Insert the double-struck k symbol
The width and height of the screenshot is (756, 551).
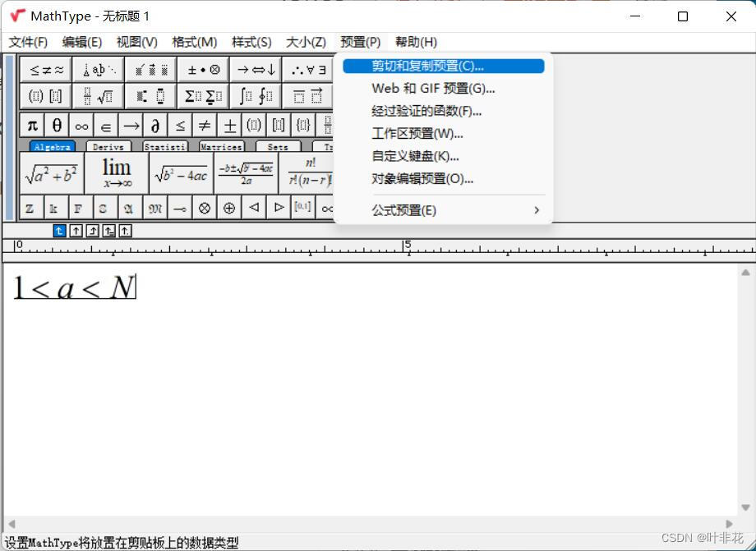tap(57, 208)
